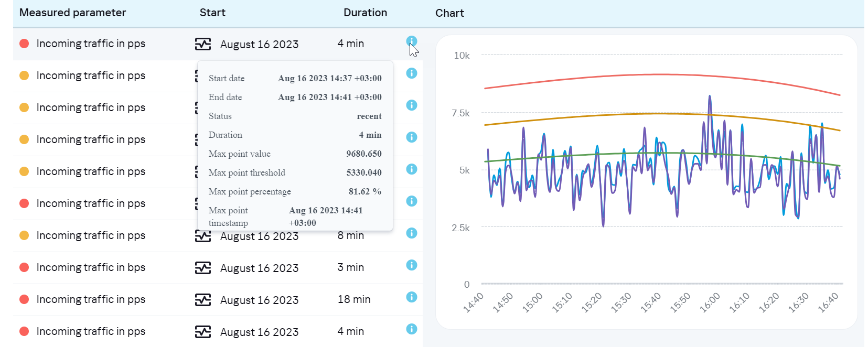The width and height of the screenshot is (868, 347).
Task: Click the Duration column header
Action: click(365, 13)
